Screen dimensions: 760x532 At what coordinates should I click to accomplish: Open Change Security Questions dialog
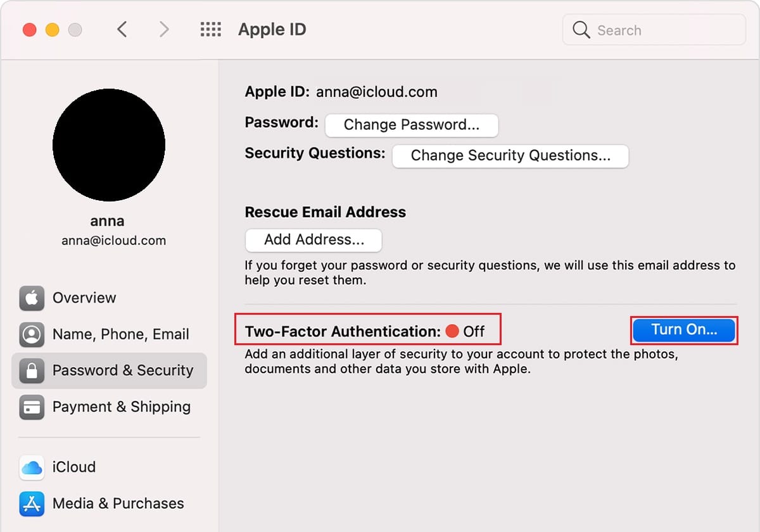(x=510, y=156)
